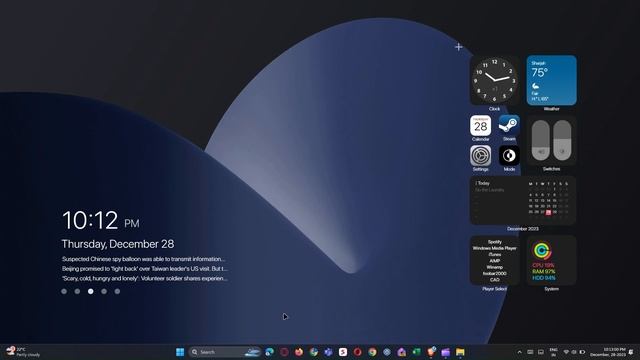
Task: Open the weather widget on the taskbar
Action: [23, 352]
